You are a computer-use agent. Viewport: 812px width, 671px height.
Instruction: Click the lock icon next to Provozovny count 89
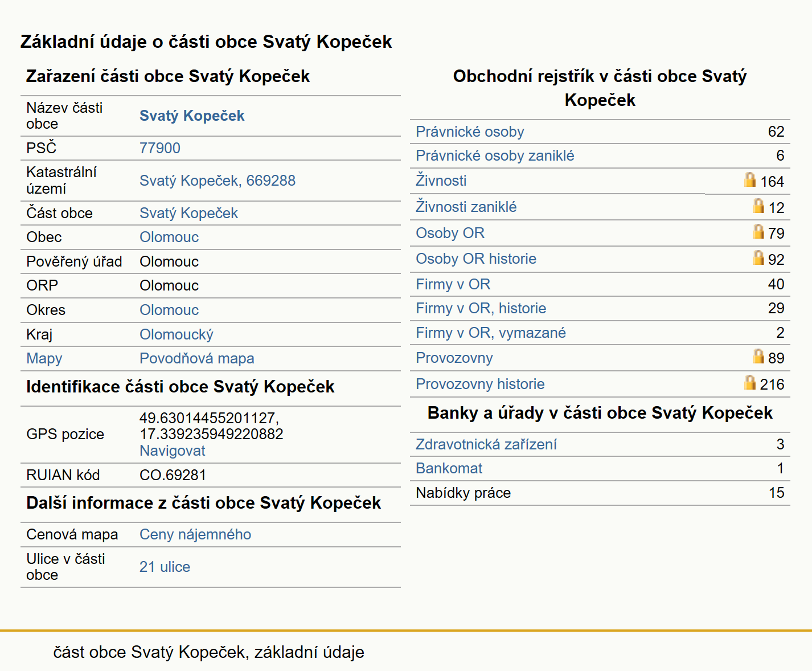pyautogui.click(x=758, y=356)
